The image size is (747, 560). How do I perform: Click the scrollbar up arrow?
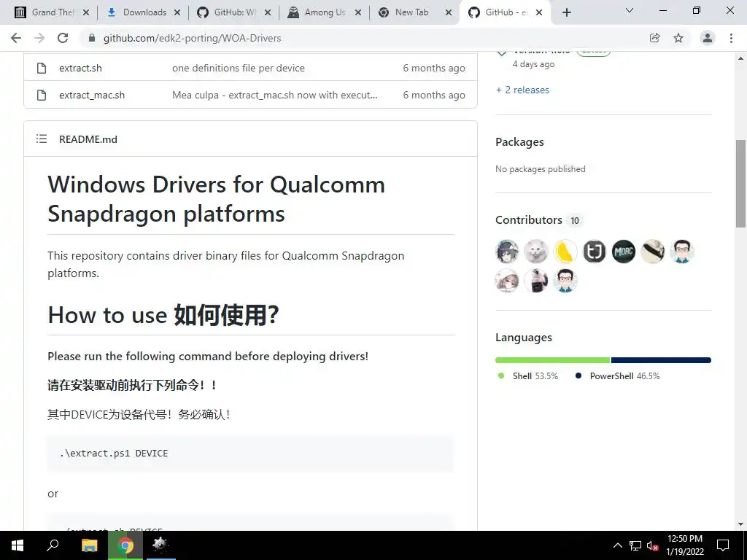(740, 58)
